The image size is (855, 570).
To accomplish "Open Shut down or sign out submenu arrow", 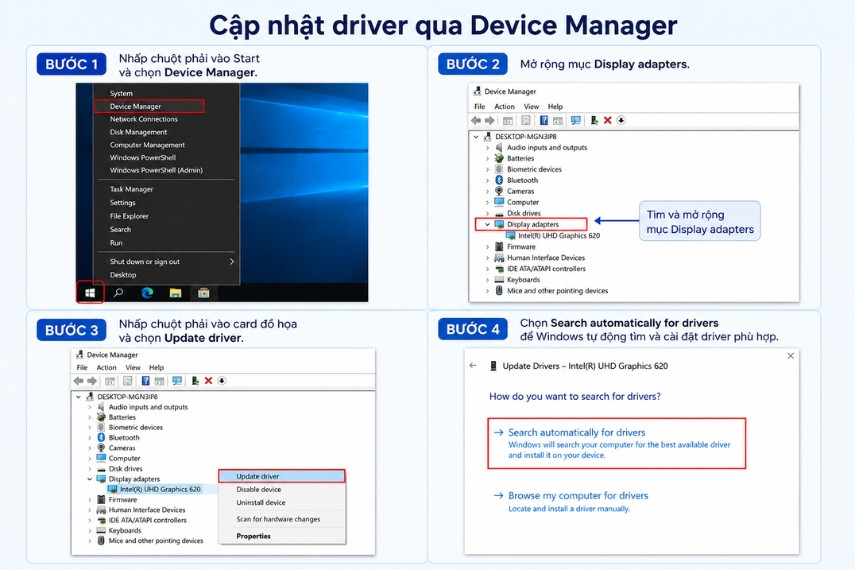I will [x=232, y=262].
